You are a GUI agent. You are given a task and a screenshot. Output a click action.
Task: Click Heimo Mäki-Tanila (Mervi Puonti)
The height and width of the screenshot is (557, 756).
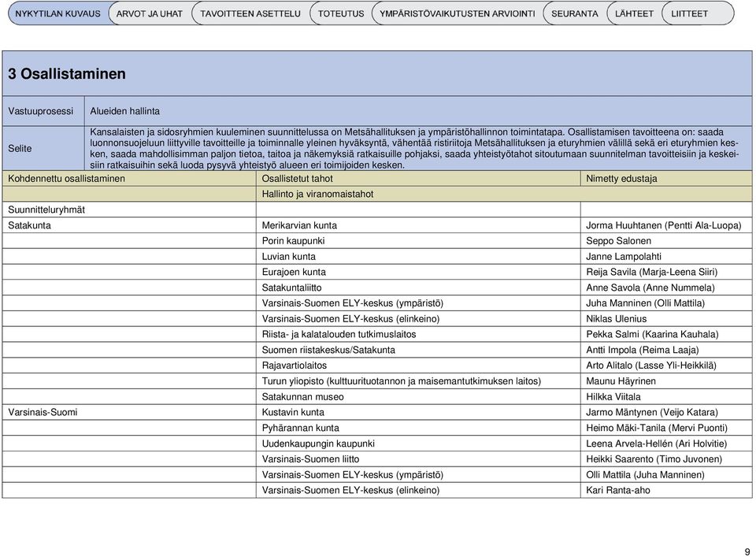pyautogui.click(x=666, y=428)
